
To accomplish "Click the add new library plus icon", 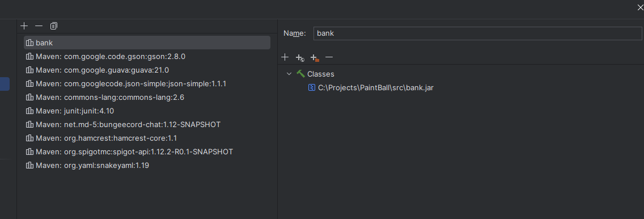I will pyautogui.click(x=24, y=26).
